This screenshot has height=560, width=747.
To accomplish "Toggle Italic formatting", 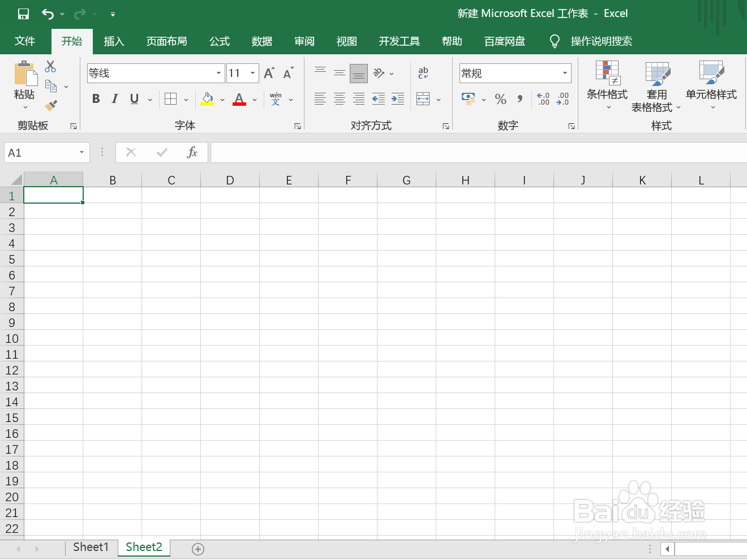I will pyautogui.click(x=115, y=99).
